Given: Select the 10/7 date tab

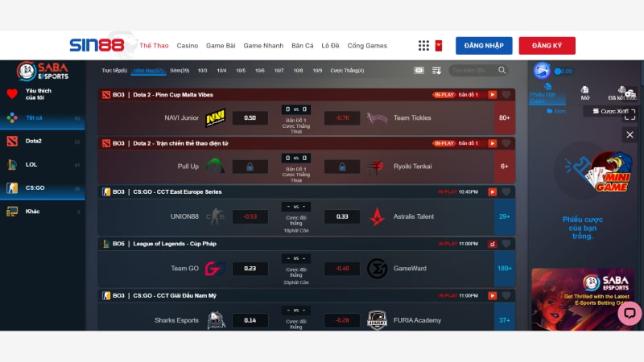Looking at the screenshot, I should point(279,71).
